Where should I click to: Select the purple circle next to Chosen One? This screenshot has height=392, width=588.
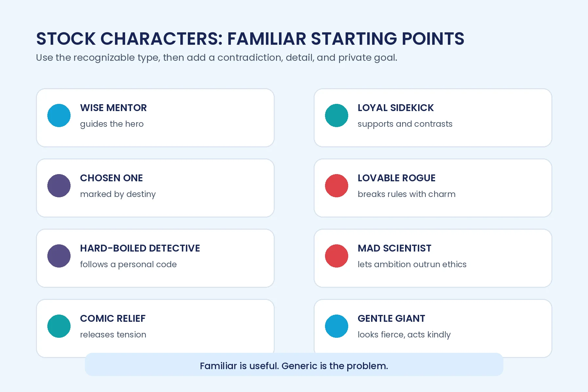59,186
